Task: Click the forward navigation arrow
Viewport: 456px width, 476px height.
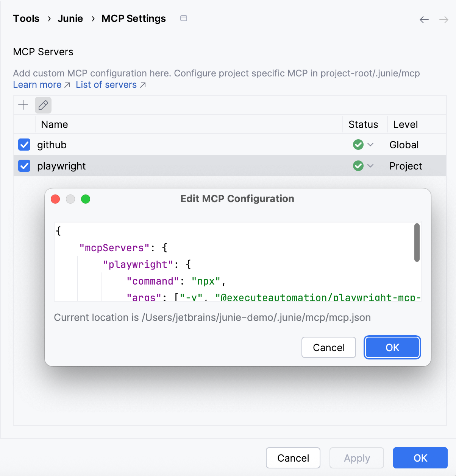Action: pyautogui.click(x=444, y=19)
